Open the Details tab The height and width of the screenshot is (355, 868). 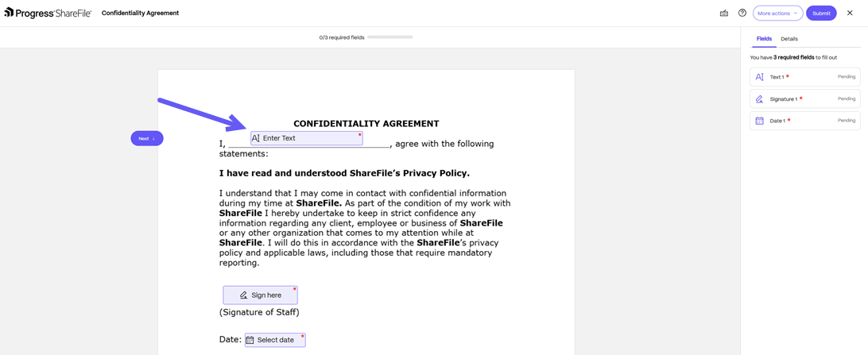coord(789,39)
